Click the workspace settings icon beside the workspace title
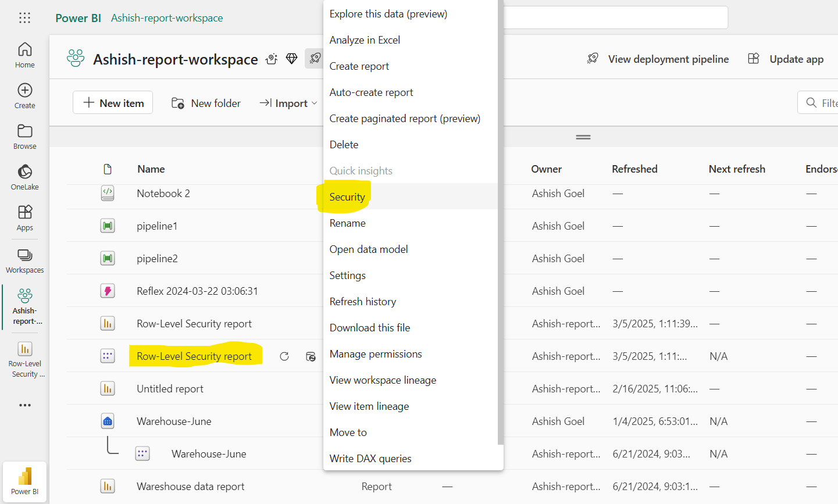 click(x=271, y=58)
